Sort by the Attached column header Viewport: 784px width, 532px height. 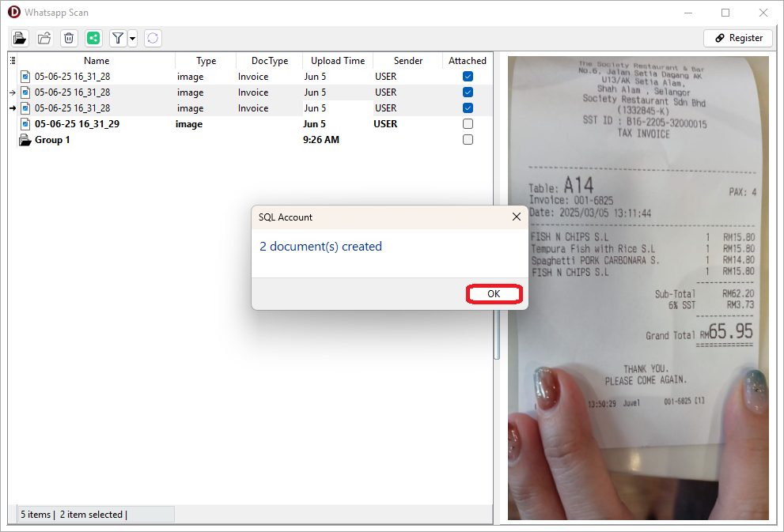pyautogui.click(x=468, y=60)
